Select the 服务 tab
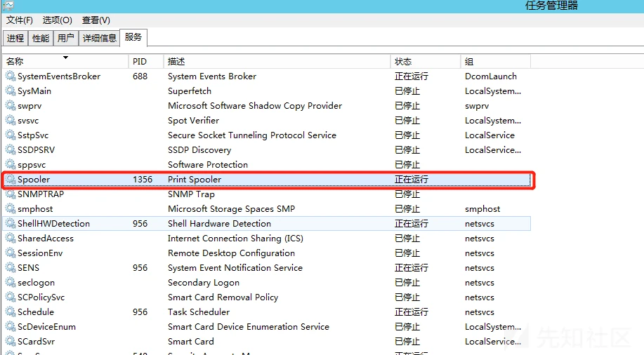This screenshot has width=644, height=355. (133, 37)
